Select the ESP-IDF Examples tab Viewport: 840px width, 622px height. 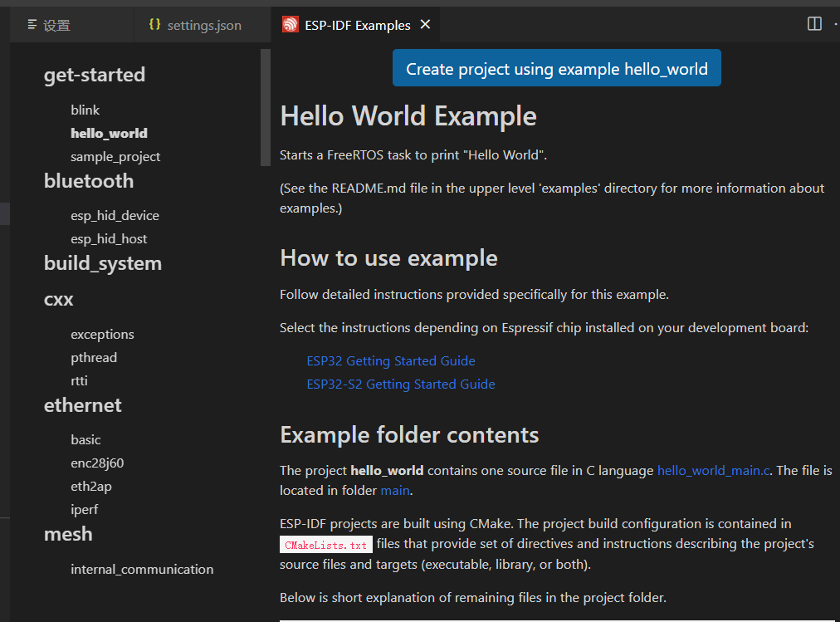[x=356, y=25]
